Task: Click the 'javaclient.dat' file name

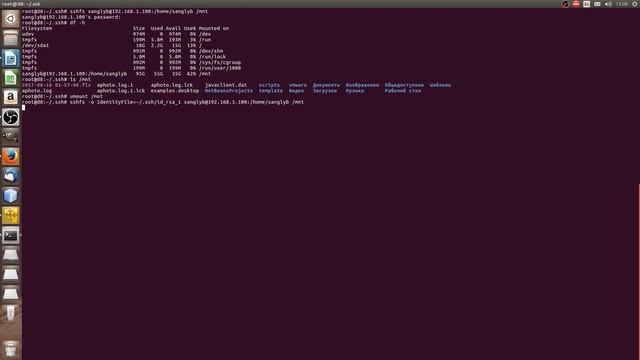Action: 226,85
